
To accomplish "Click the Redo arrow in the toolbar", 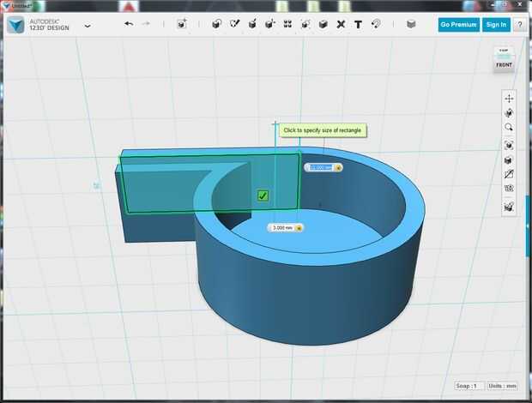I will point(146,24).
